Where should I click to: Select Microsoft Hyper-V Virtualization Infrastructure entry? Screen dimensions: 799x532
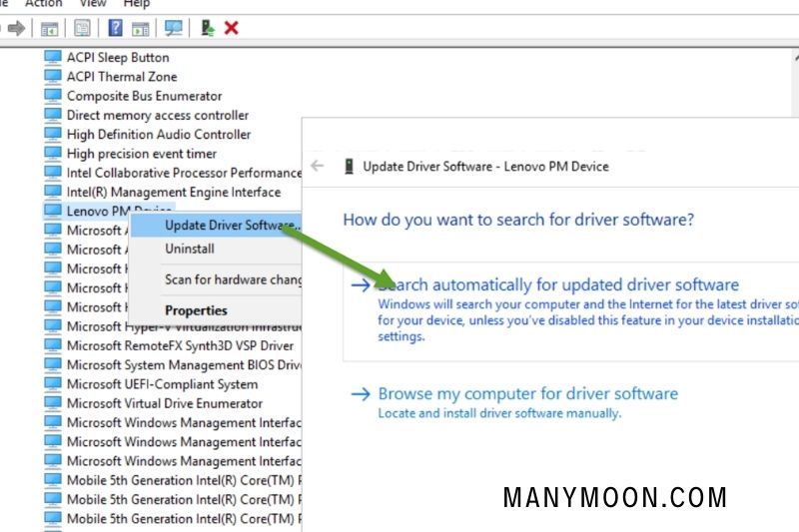click(x=184, y=326)
